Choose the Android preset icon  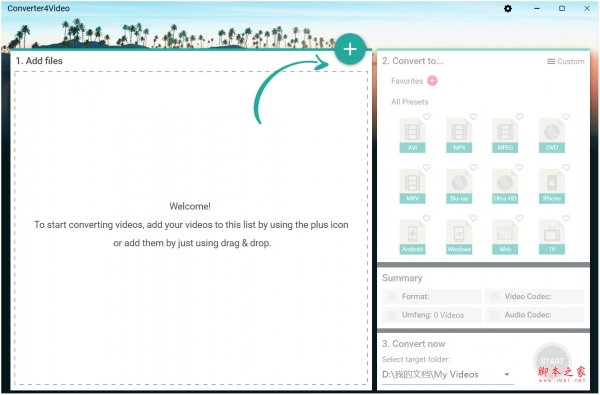coord(412,237)
